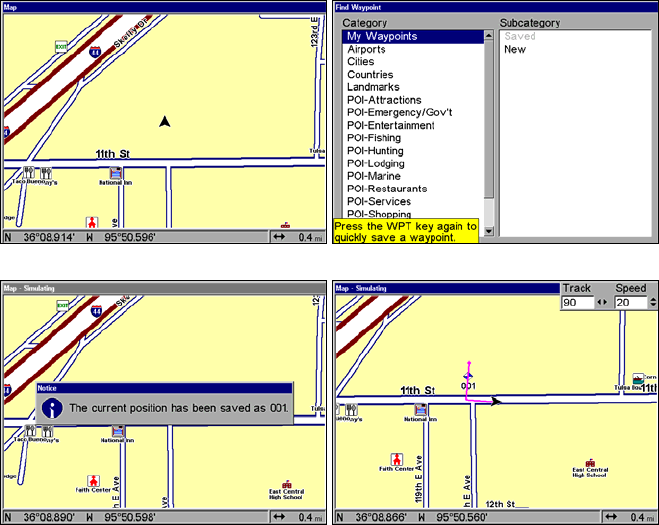Click the red church icon in the non-simulating Map window

point(92,222)
